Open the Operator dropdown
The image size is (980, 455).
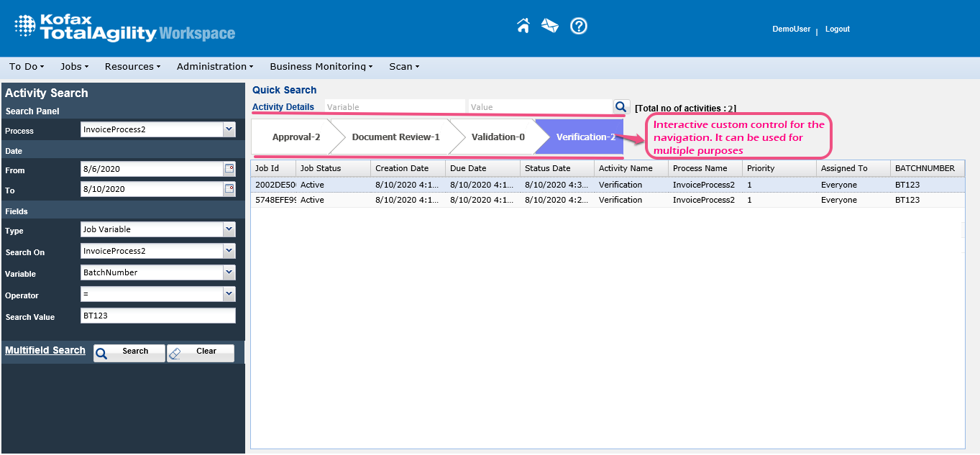[x=229, y=294]
